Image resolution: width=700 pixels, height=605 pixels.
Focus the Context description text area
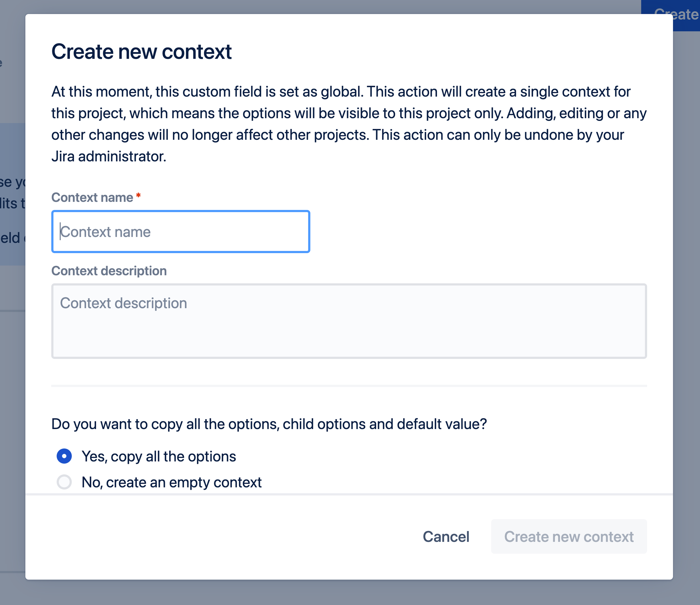(349, 321)
